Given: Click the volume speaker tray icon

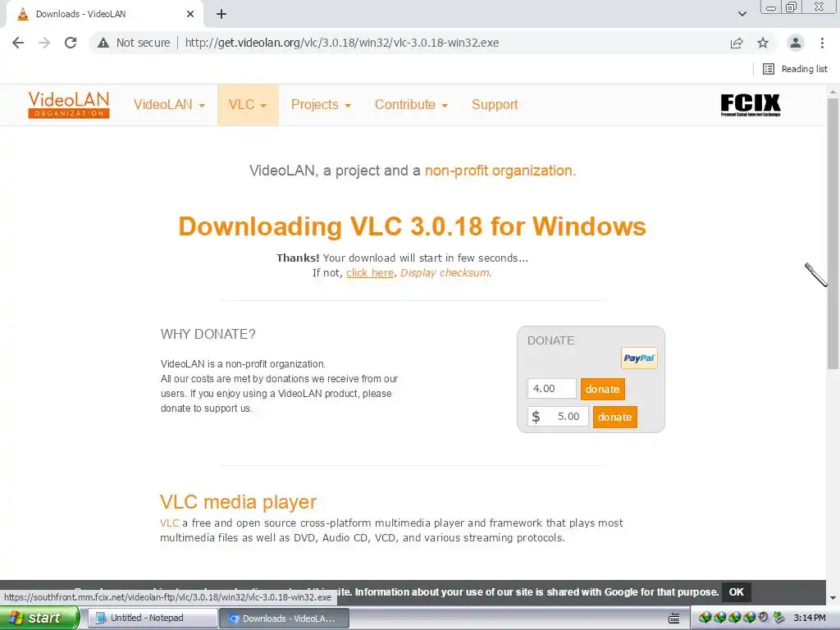Looking at the screenshot, I should point(764,618).
